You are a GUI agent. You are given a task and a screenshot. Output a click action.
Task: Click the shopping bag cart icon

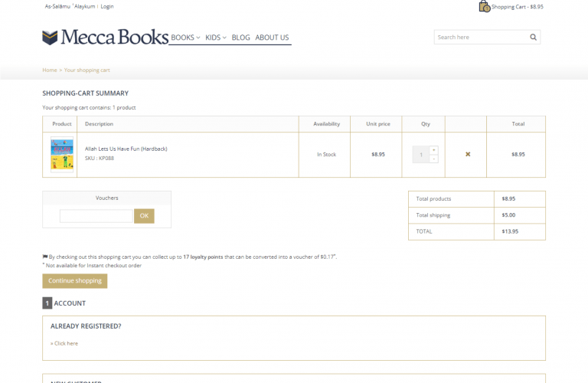484,6
